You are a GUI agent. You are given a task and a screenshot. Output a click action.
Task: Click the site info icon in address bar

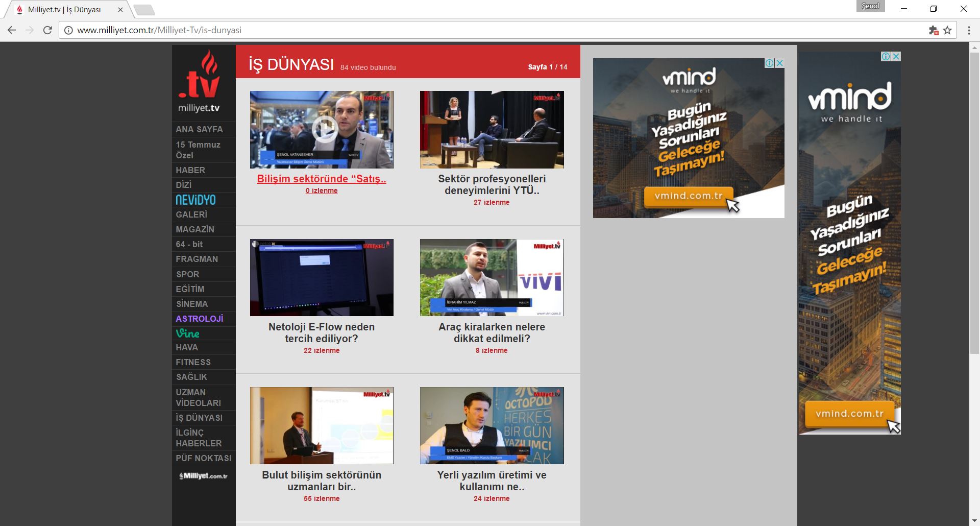click(68, 30)
